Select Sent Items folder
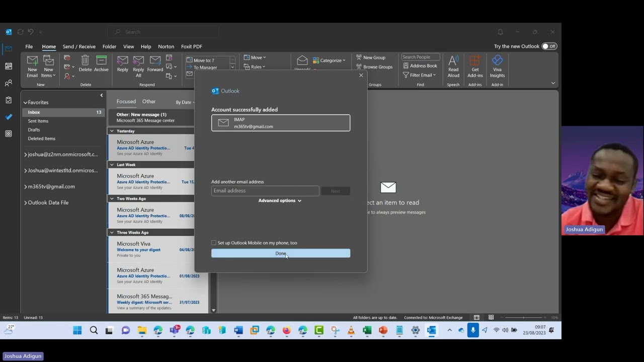The image size is (644, 362). pos(38,121)
